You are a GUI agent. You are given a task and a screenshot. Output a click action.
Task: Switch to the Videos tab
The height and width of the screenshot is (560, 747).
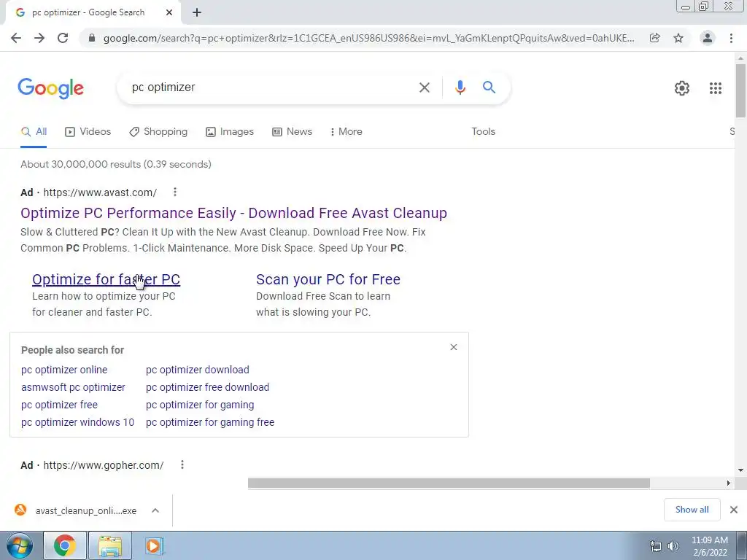tap(88, 132)
